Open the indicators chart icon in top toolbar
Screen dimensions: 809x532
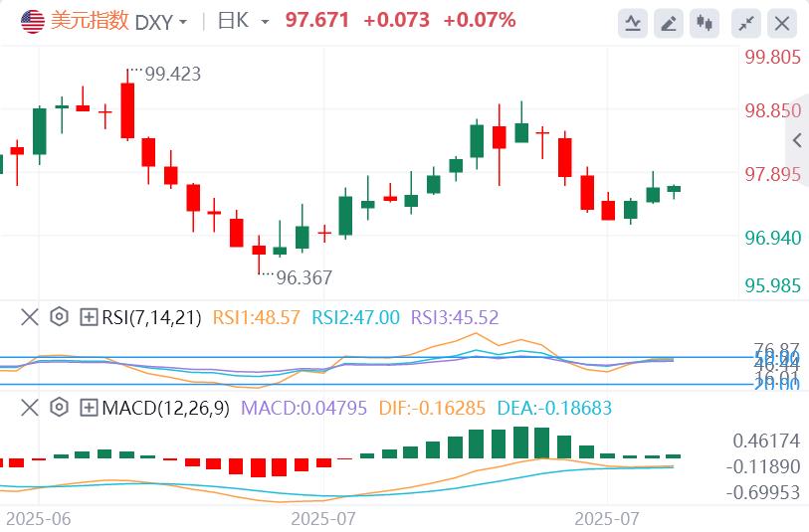tap(632, 22)
